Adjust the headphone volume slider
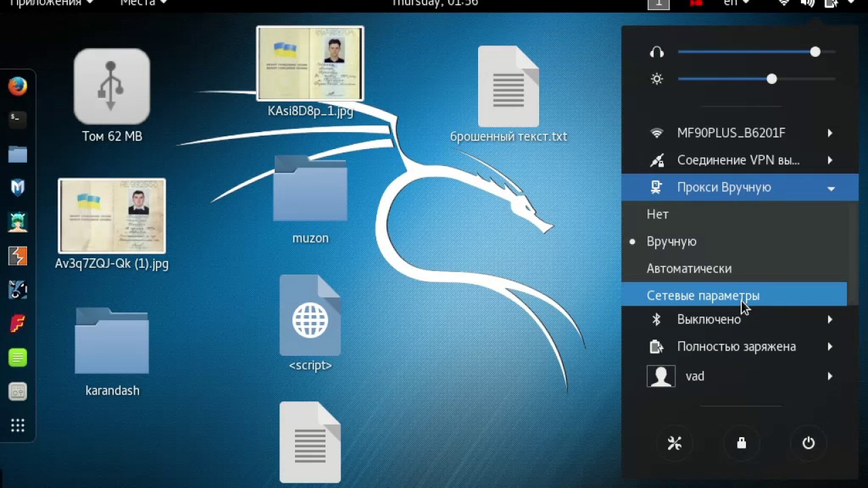Image resolution: width=868 pixels, height=488 pixels. 756,52
